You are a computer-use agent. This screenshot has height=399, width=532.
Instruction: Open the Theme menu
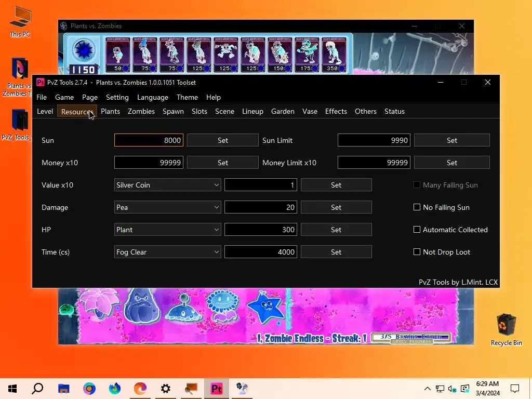tap(187, 97)
